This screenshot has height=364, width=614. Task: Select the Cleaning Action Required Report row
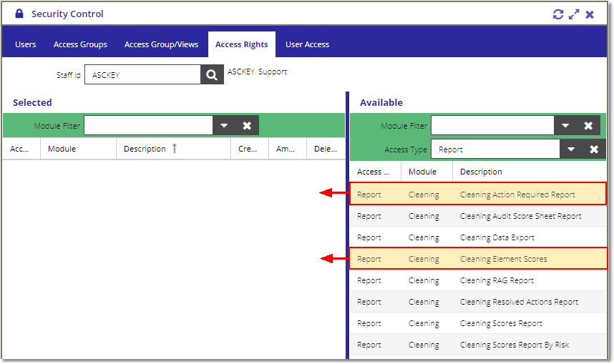tap(478, 194)
